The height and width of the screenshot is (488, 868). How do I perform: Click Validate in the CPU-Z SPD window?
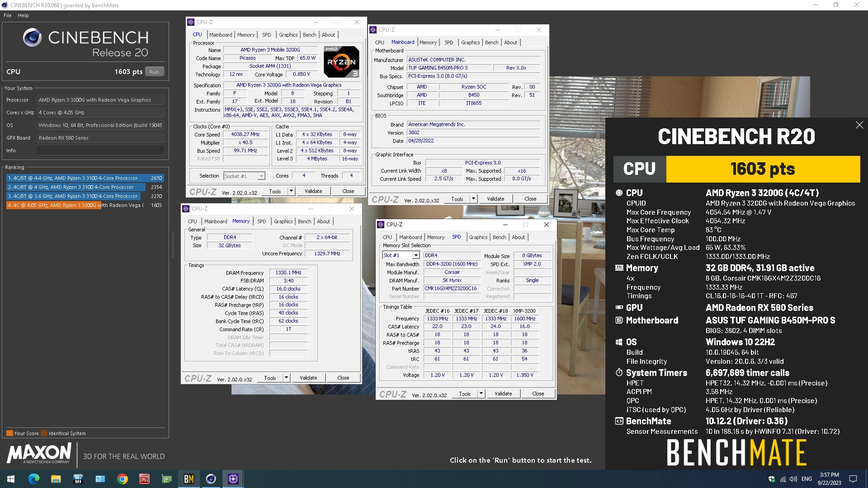503,394
